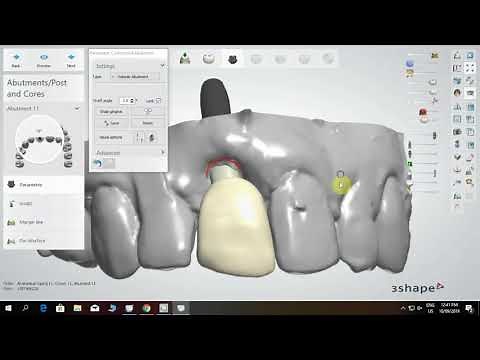Click the button left of the link icon
This screenshot has height=360, width=480.
click(112, 111)
